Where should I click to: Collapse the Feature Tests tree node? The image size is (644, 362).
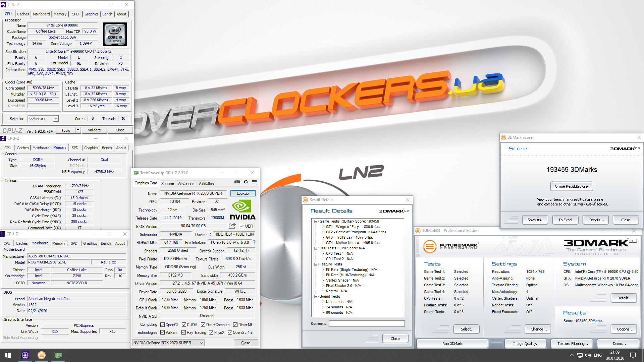coord(316,264)
